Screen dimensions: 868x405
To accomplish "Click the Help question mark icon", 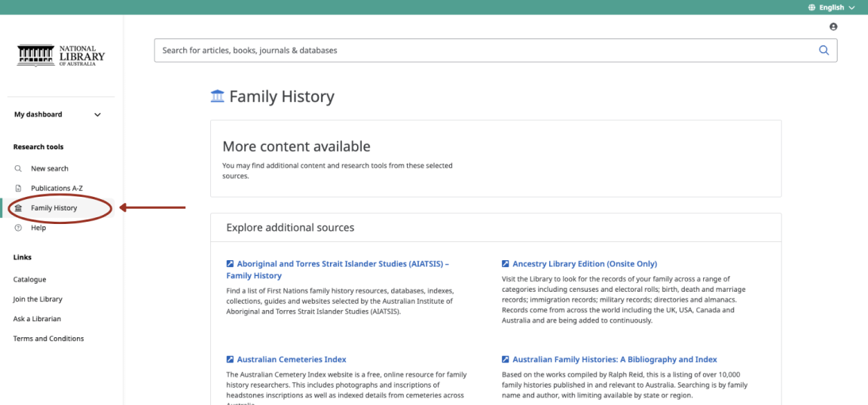I will (x=18, y=228).
